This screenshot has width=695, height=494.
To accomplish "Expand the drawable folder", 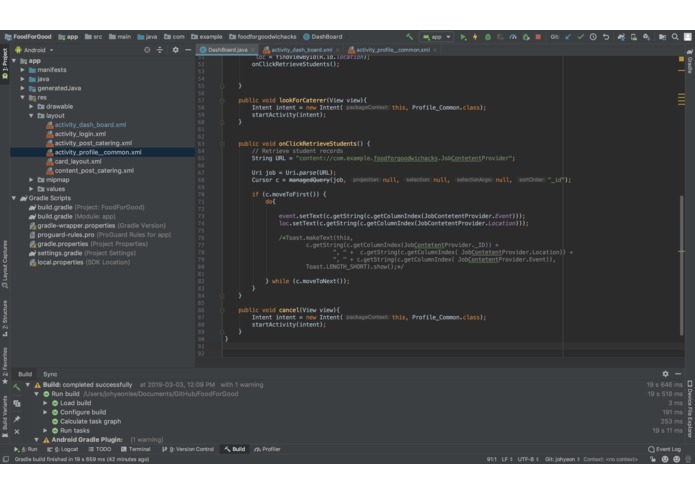I will [x=31, y=107].
